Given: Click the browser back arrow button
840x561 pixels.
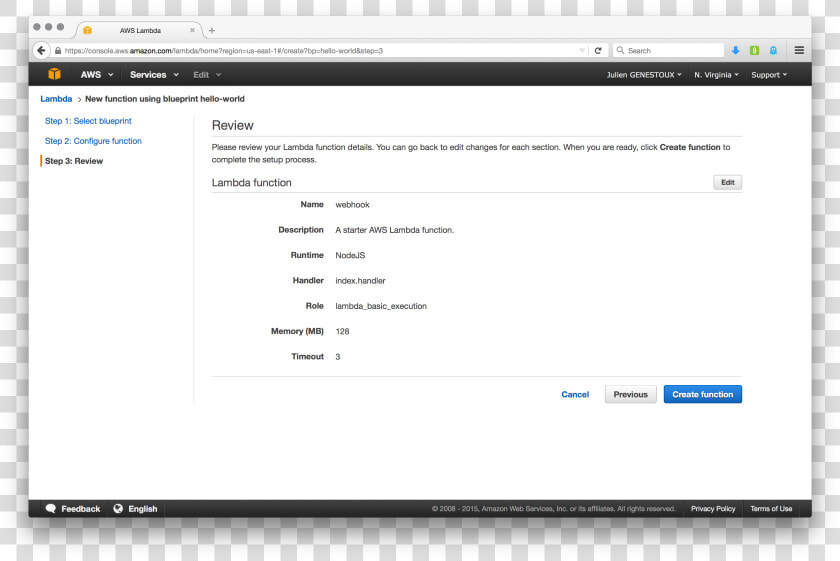Looking at the screenshot, I should coord(41,50).
